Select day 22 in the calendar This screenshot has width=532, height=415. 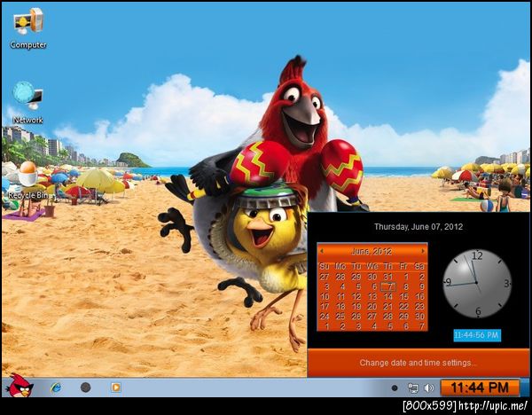pos(403,307)
